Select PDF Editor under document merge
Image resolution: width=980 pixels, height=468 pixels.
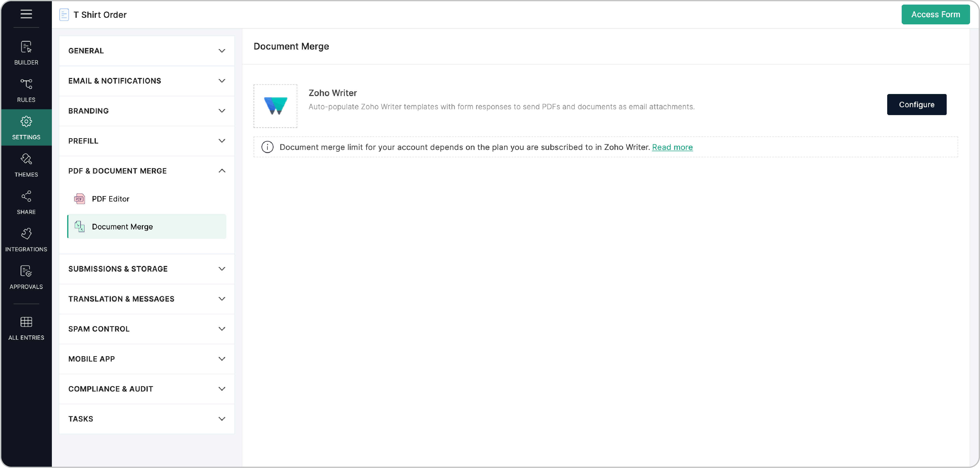[110, 198]
